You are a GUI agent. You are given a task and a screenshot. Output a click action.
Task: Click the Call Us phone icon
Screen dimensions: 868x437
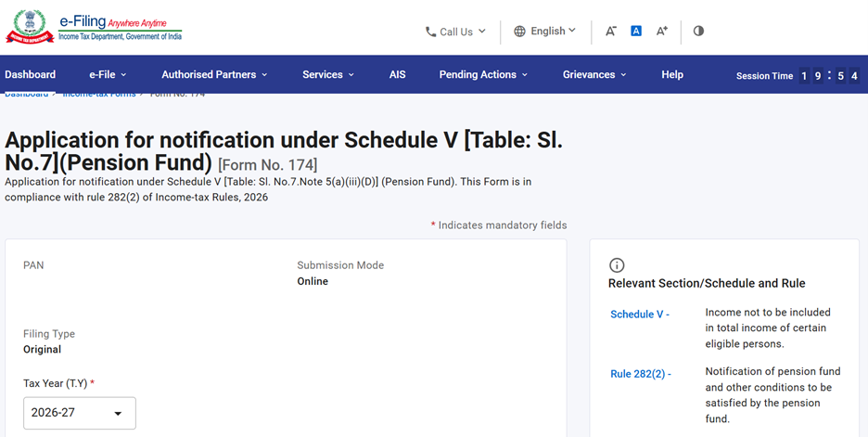[430, 32]
